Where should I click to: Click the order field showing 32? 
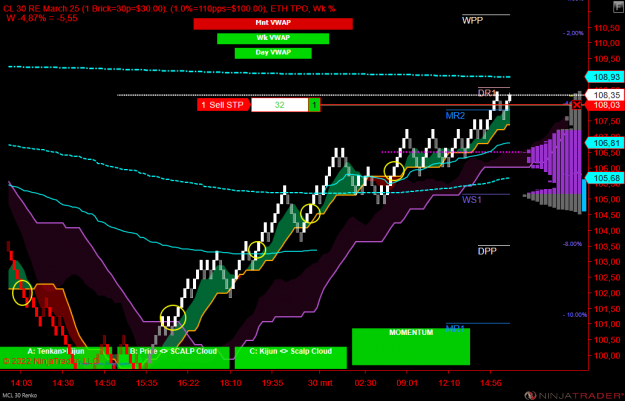coord(279,105)
